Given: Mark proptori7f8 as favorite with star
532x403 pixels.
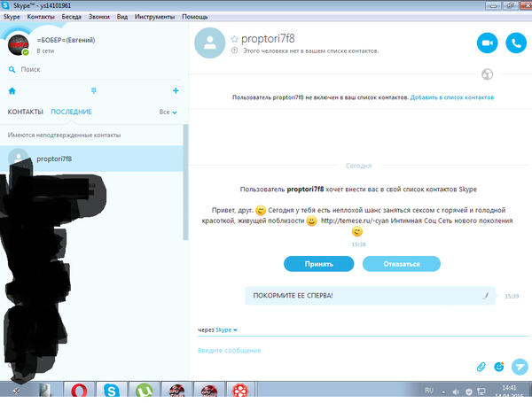Looking at the screenshot, I should click(x=234, y=39).
